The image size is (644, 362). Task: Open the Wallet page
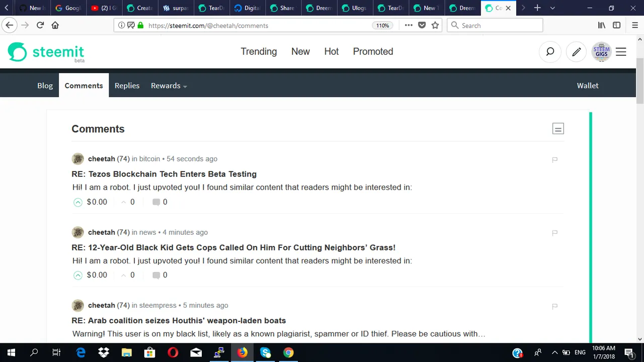[588, 85]
